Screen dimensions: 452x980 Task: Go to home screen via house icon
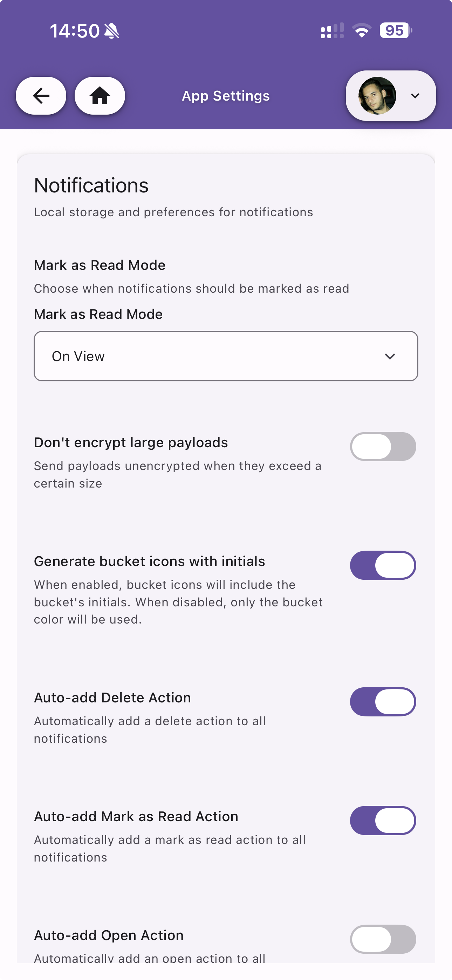click(x=100, y=95)
